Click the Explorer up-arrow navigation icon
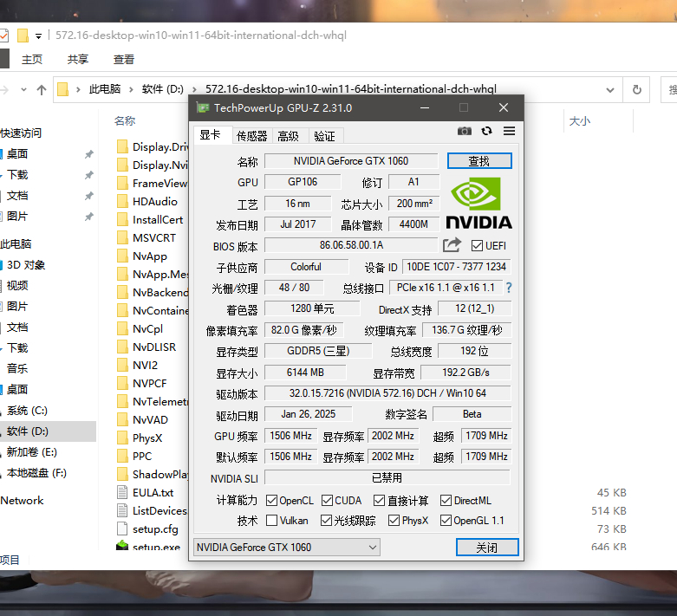This screenshot has width=677, height=616. coord(42,90)
